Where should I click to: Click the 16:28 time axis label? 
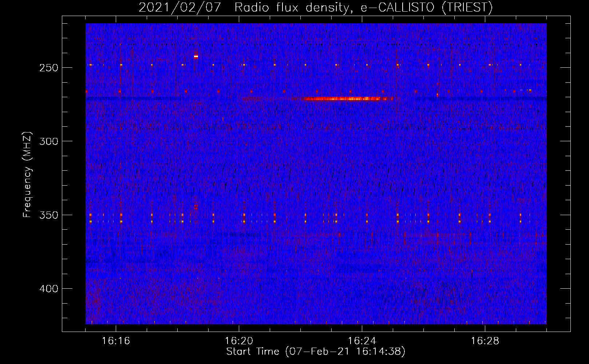point(485,341)
